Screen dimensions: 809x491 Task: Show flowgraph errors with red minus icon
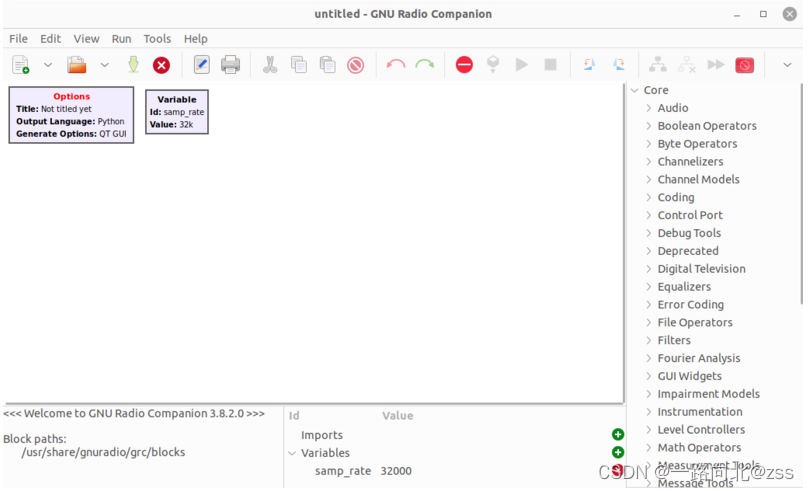[x=464, y=64]
